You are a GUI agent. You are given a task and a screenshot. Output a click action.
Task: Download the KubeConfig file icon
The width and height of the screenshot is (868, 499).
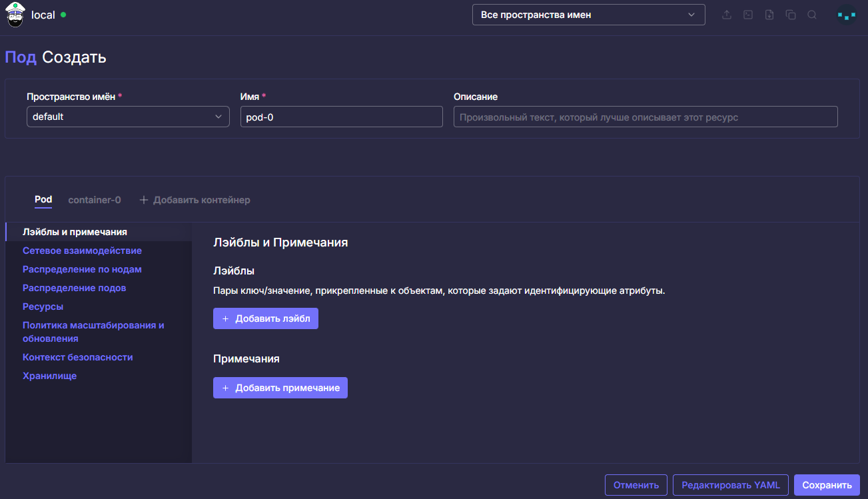[769, 15]
